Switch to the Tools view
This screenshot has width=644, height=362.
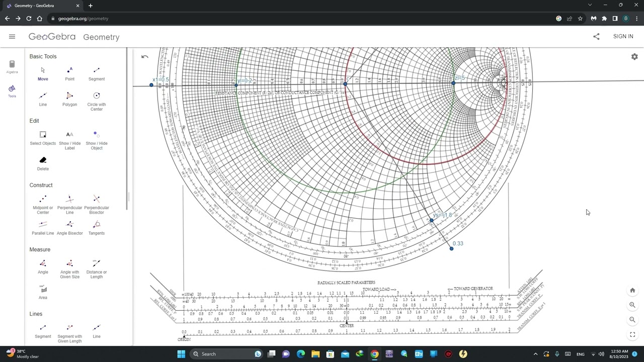(12, 90)
